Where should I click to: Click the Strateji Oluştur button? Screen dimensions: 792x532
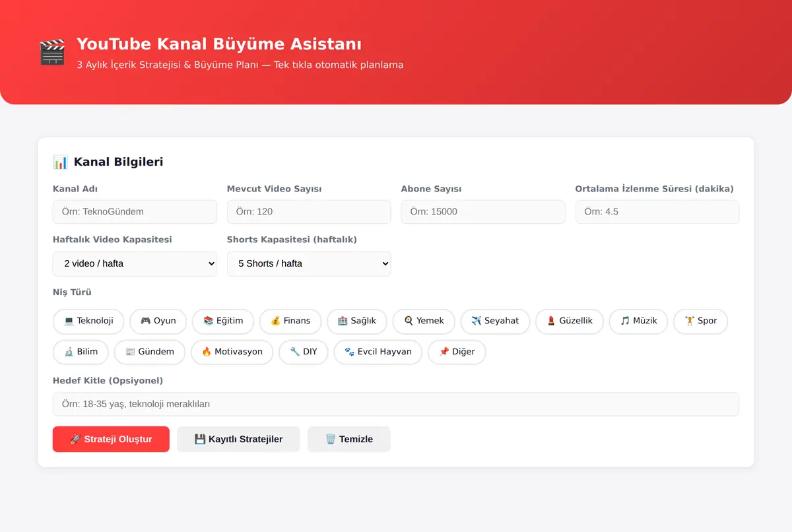111,439
